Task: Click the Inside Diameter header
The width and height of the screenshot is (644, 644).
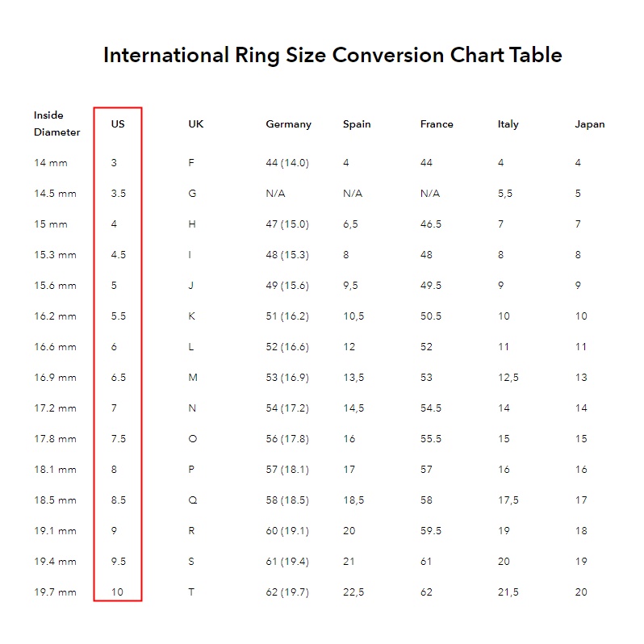Action: pos(56,123)
